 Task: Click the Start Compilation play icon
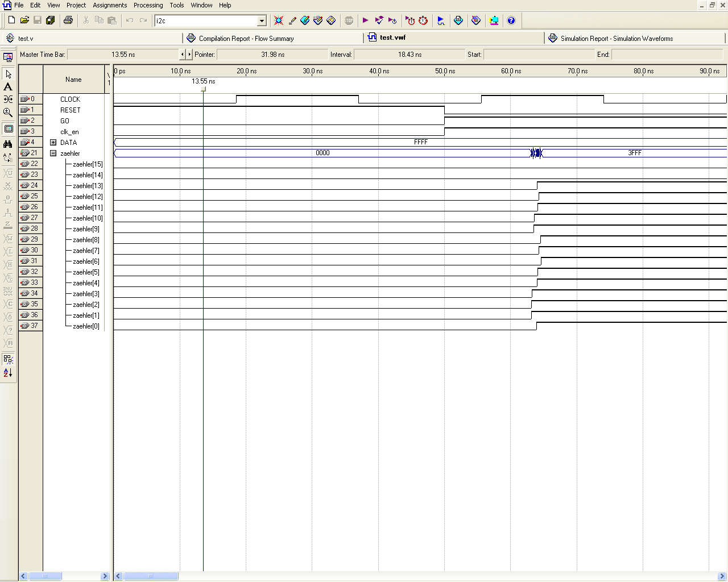coord(365,20)
